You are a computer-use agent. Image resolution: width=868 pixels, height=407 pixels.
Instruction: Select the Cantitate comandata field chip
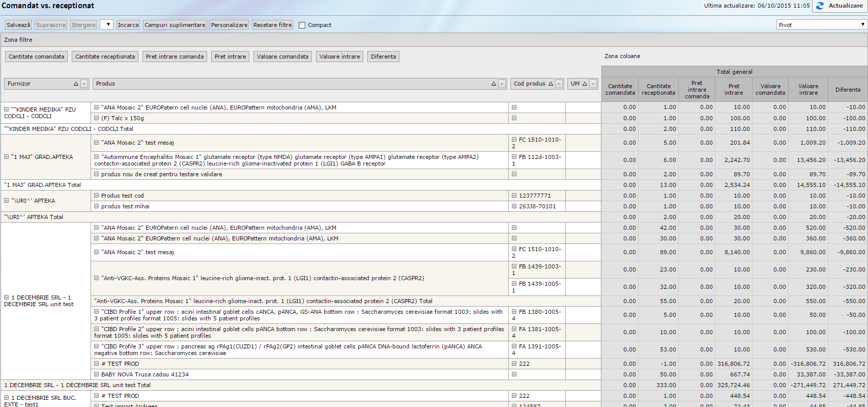coord(36,57)
